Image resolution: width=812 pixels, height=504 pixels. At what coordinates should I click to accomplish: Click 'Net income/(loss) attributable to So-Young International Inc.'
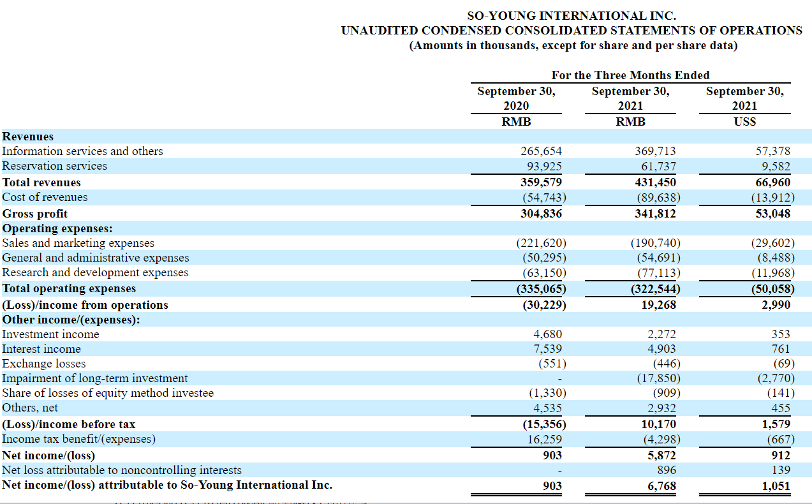pyautogui.click(x=167, y=485)
